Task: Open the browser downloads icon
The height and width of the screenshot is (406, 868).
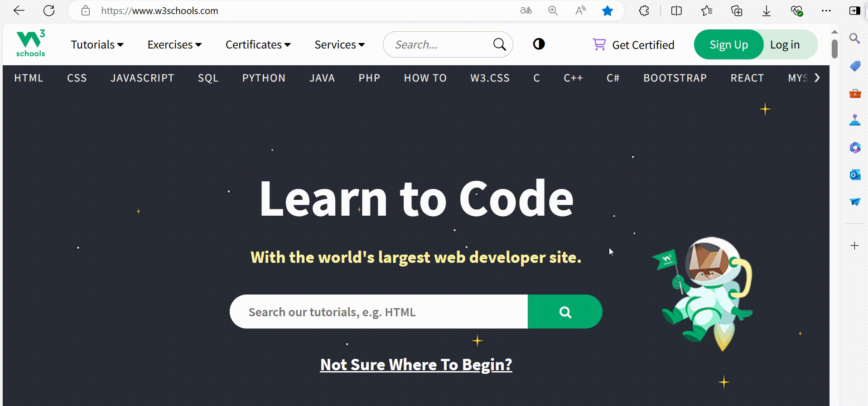Action: pyautogui.click(x=766, y=11)
